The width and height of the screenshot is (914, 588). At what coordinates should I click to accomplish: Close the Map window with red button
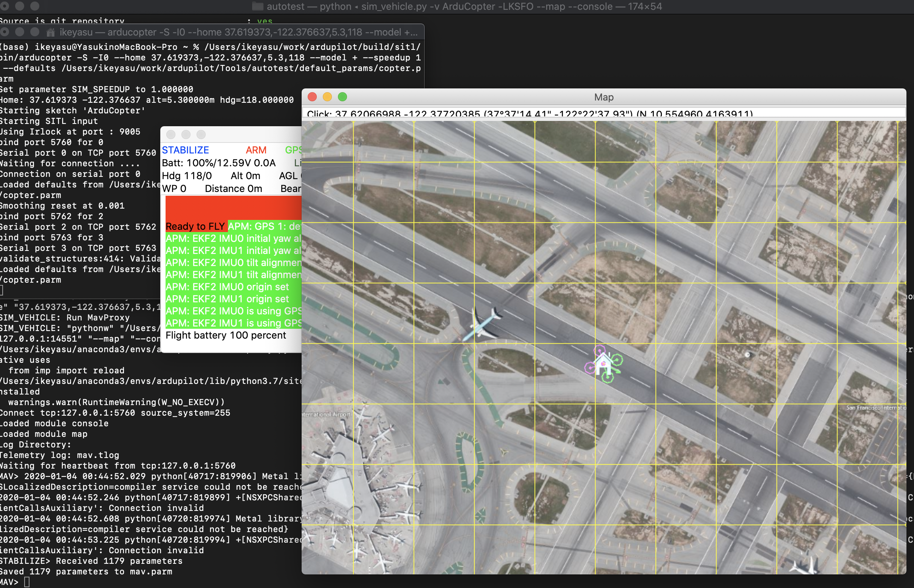click(312, 97)
